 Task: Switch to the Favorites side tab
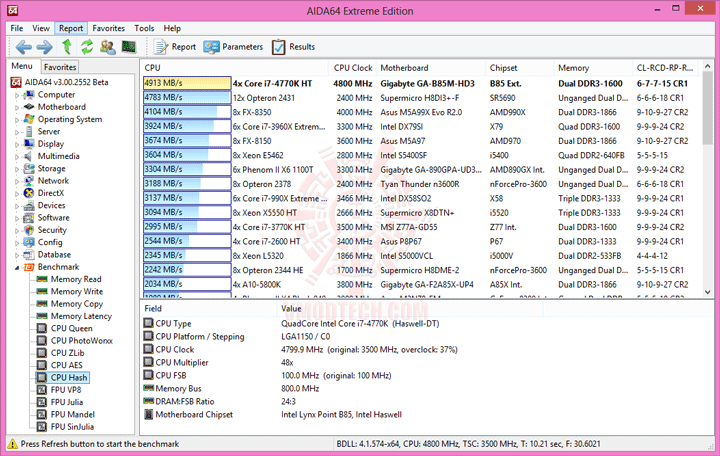tap(60, 67)
